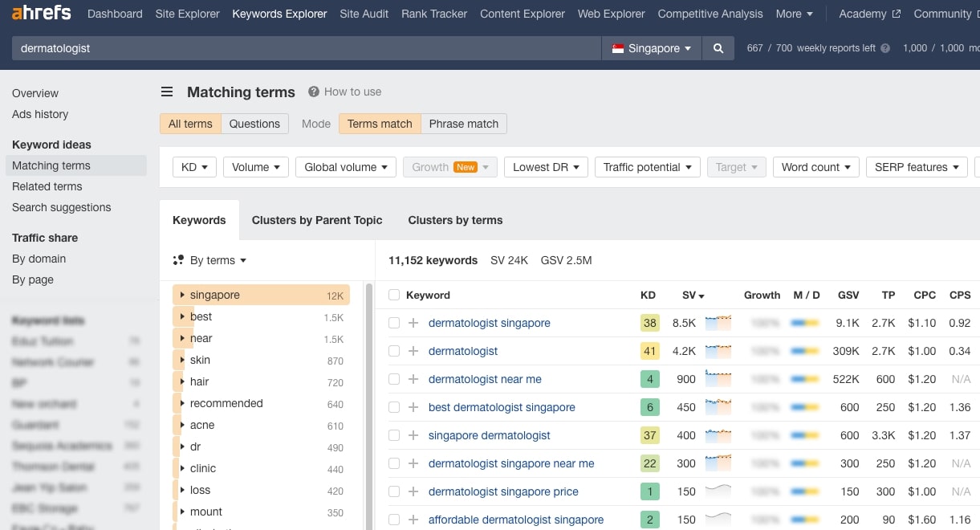Add 'best dermatologist singapore' with plus icon
This screenshot has height=530, width=980.
(x=413, y=407)
